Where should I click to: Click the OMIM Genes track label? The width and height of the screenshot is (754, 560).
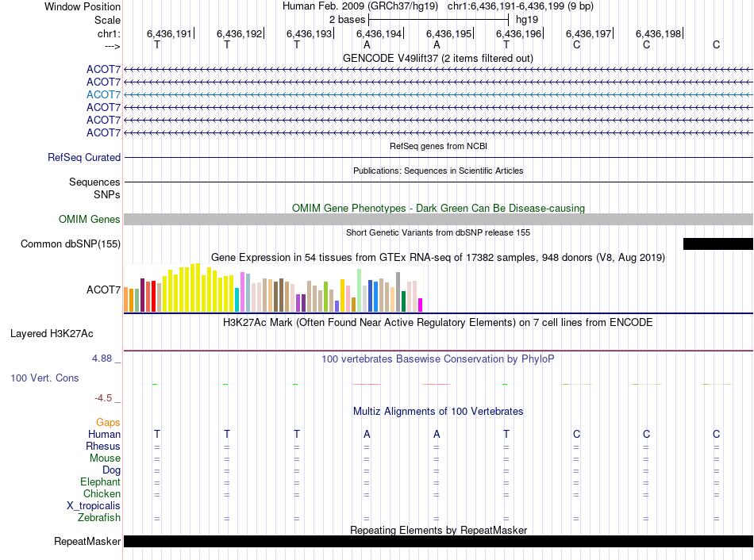(90, 220)
